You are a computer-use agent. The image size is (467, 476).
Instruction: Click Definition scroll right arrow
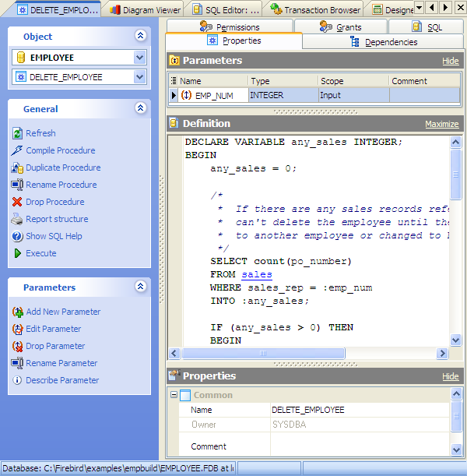pos(442,354)
